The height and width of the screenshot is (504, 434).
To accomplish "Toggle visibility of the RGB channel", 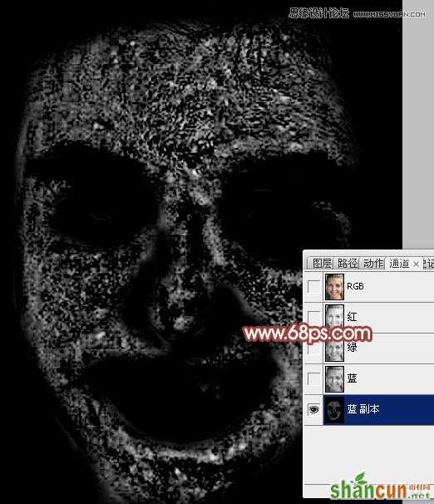I will tap(313, 286).
